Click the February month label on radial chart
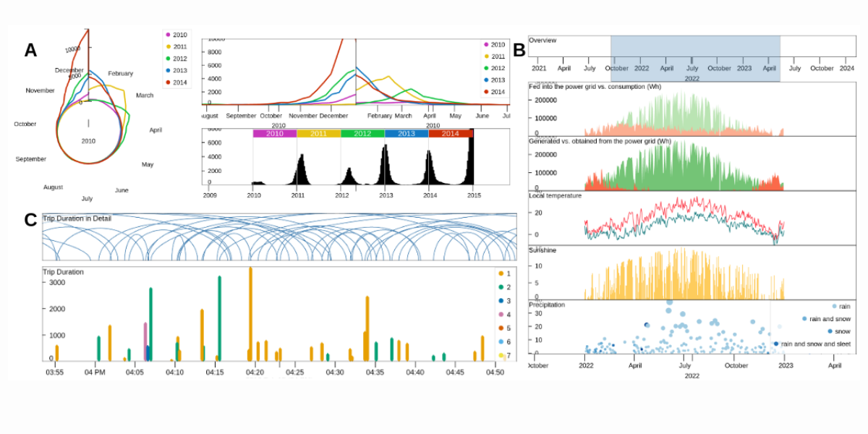Image resolution: width=868 pixels, height=434 pixels. (x=120, y=74)
